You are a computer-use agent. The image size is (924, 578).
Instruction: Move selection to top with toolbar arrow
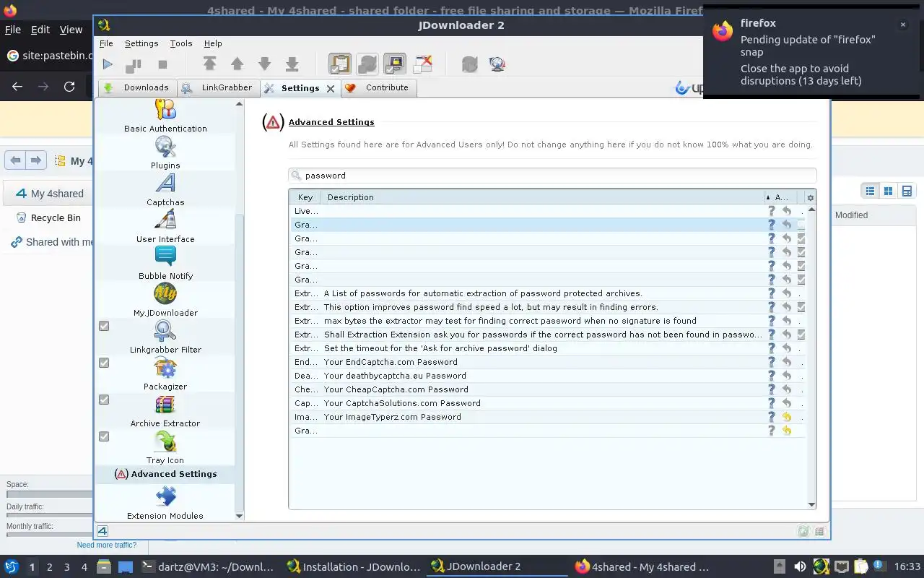click(210, 64)
